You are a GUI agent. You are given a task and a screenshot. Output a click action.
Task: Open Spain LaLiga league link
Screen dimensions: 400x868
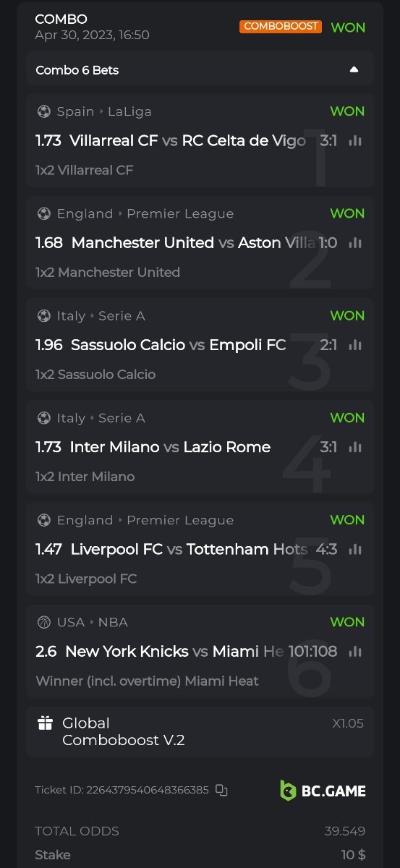[104, 111]
